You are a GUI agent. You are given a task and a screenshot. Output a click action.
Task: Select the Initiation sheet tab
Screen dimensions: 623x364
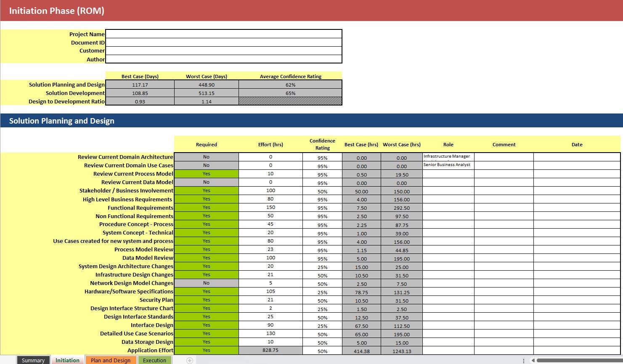[x=67, y=360]
